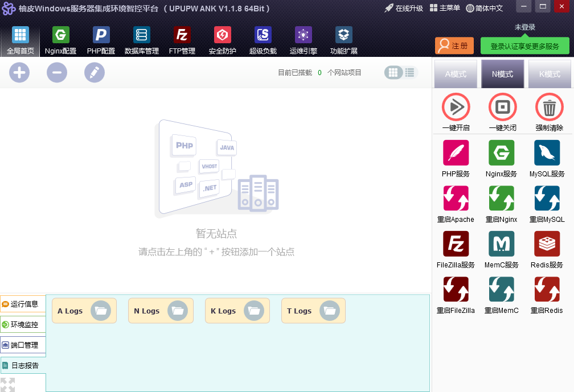Open 数据库管理 database manager
Screen dimensions: 574x392
tap(142, 40)
